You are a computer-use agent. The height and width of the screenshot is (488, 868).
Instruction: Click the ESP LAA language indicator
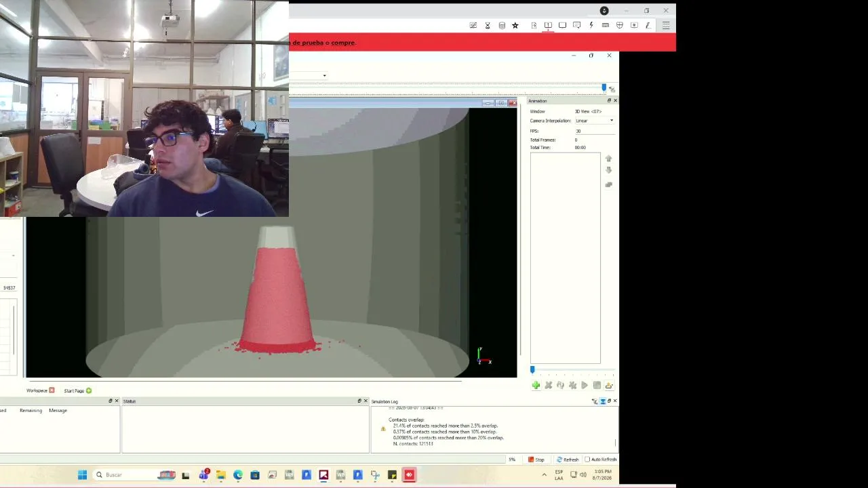click(559, 475)
